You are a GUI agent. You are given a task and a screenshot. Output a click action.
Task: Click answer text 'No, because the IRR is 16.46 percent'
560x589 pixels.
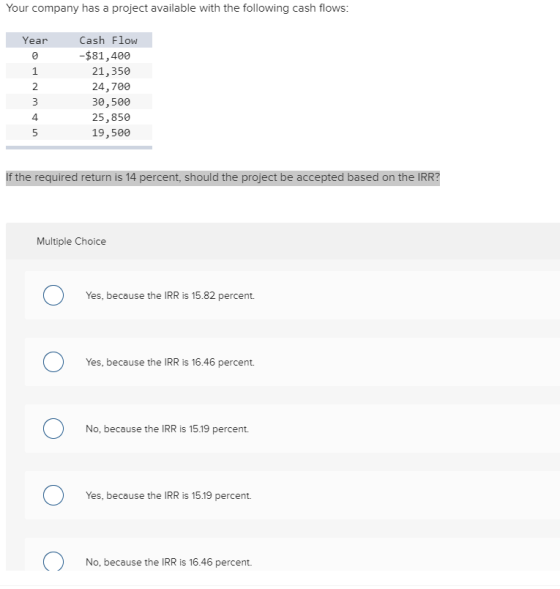(x=169, y=562)
